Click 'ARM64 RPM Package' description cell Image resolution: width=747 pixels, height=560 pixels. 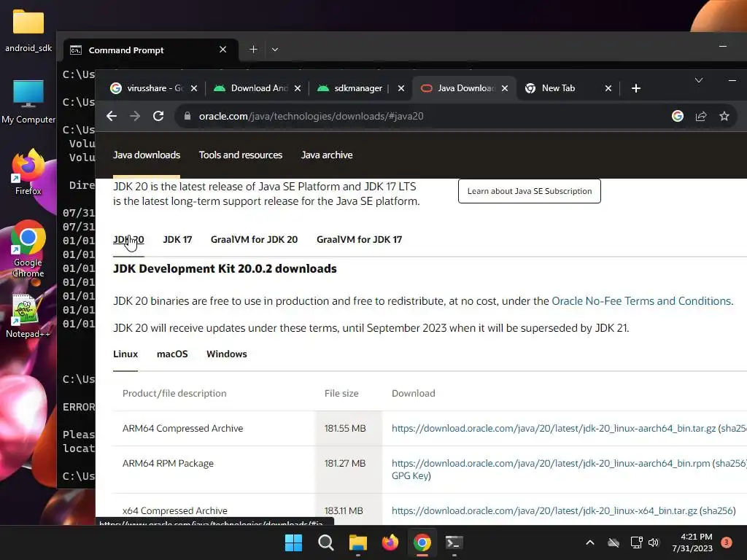pos(169,463)
